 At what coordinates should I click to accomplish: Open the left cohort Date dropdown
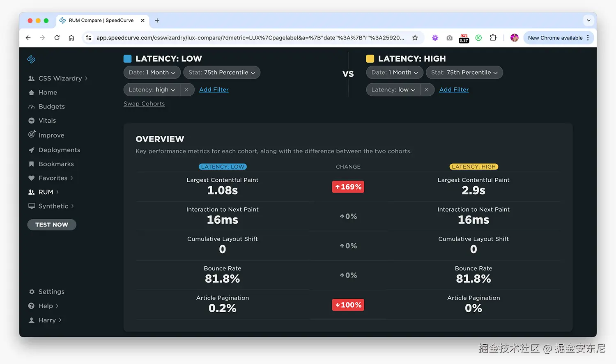tap(152, 73)
